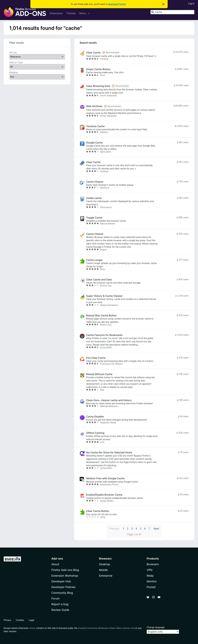Click the Offline Caching add-on icon

tap(82, 434)
